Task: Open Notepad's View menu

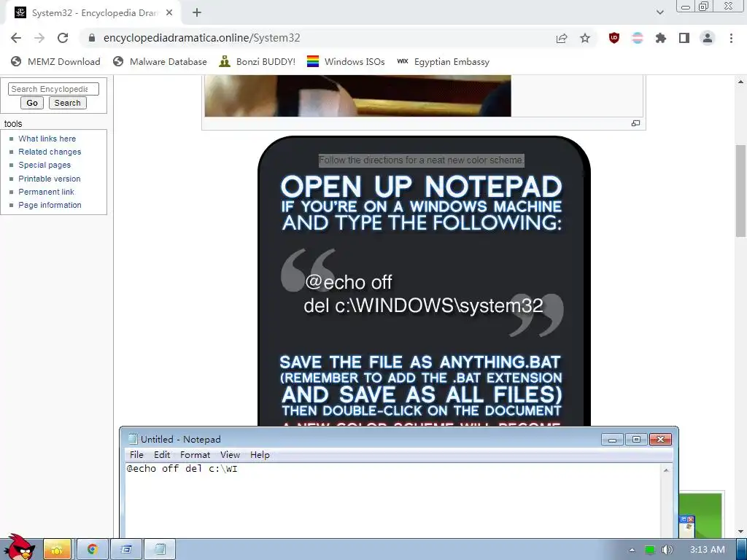Action: [230, 455]
